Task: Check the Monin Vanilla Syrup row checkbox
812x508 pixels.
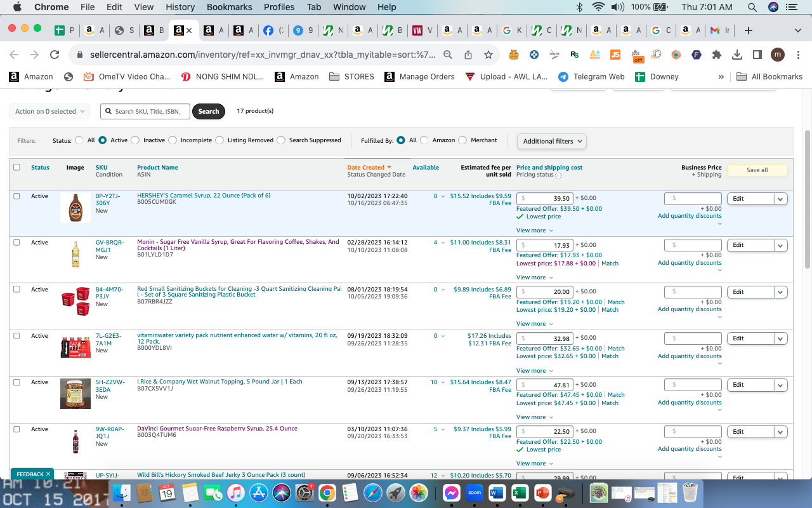Action: [x=16, y=242]
